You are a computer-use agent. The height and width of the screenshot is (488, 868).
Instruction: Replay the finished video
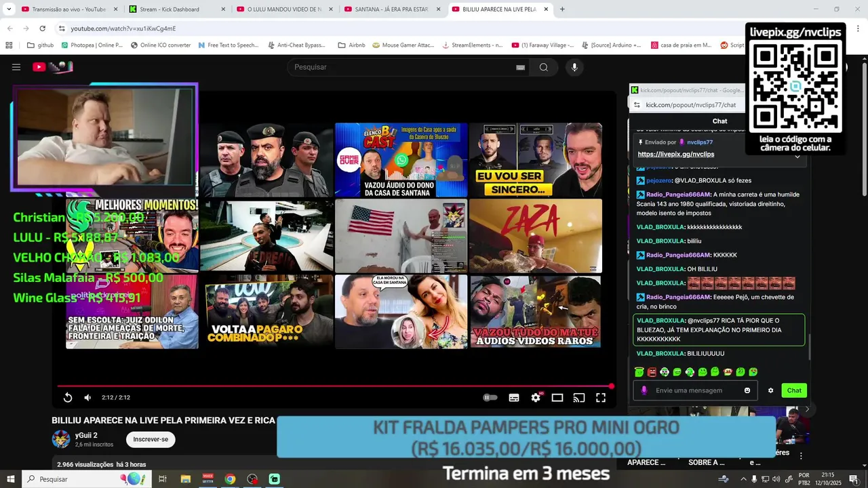point(68,398)
